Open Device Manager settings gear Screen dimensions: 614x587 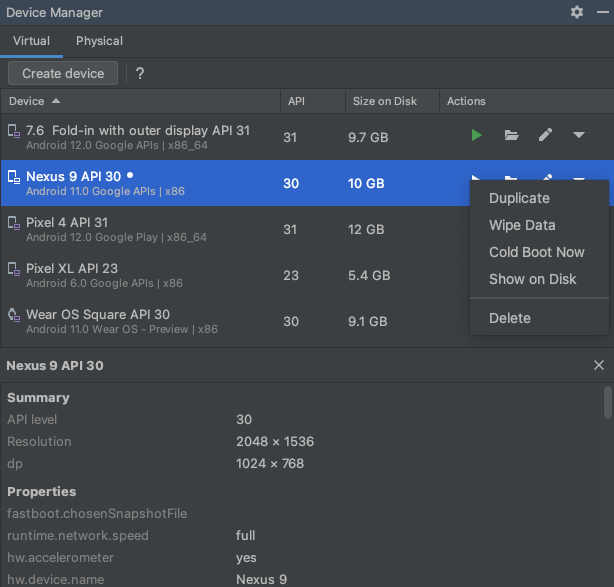pyautogui.click(x=577, y=12)
